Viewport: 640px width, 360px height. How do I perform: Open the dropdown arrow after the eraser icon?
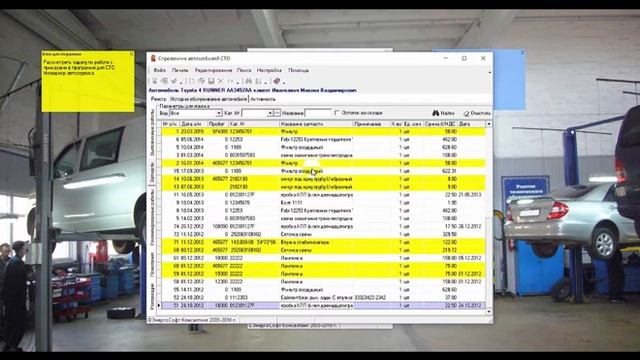click(284, 83)
